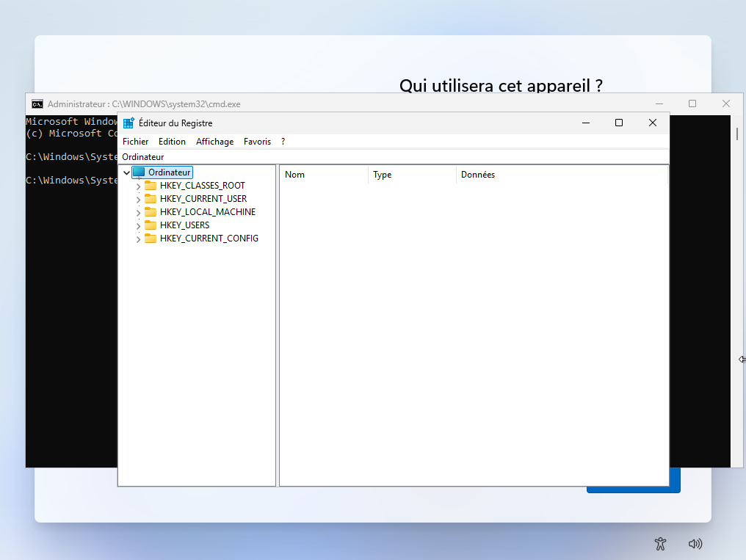Open the Favoris menu

257,142
